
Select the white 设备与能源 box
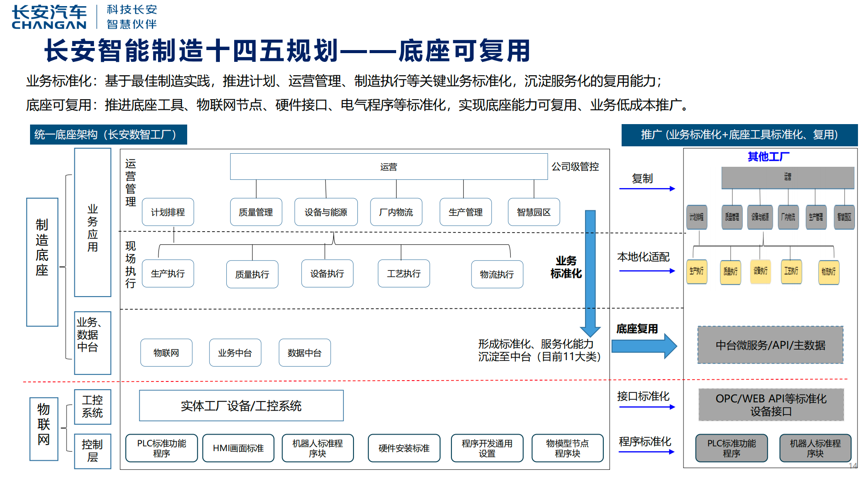[326, 212]
